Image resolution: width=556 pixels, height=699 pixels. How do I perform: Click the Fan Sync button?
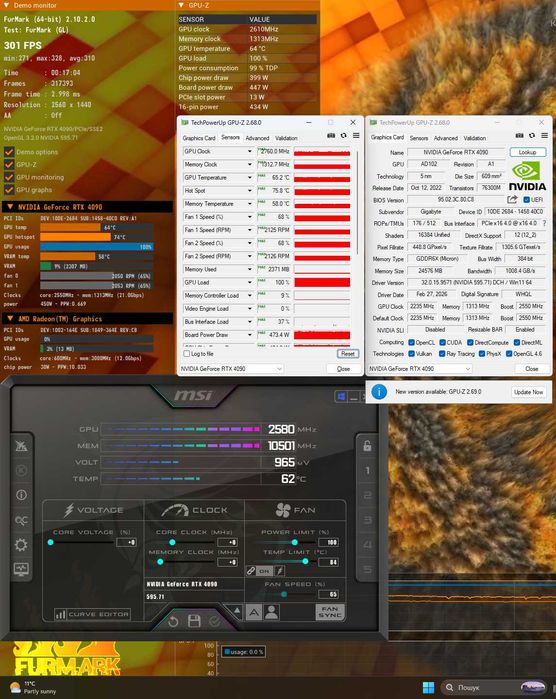(x=330, y=612)
